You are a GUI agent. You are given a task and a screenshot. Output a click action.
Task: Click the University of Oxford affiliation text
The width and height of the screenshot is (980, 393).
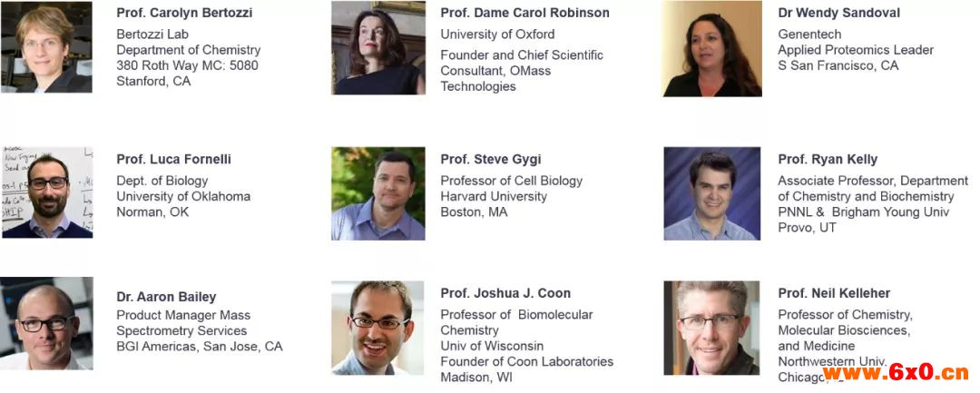[x=497, y=34]
